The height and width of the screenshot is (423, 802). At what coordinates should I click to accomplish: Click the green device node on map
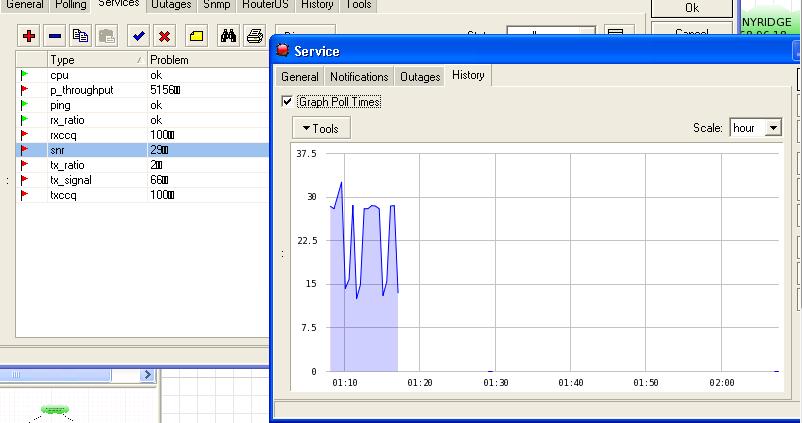click(x=55, y=410)
